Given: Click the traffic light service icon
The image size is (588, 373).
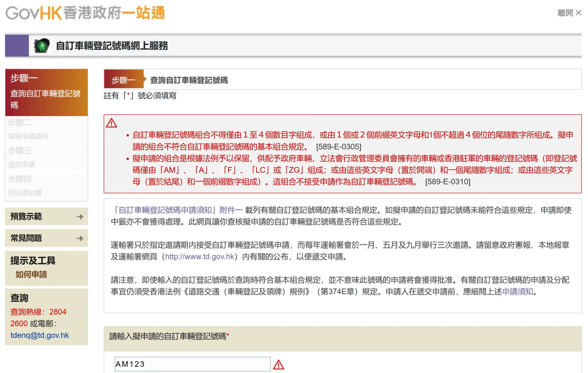Looking at the screenshot, I should tap(41, 46).
